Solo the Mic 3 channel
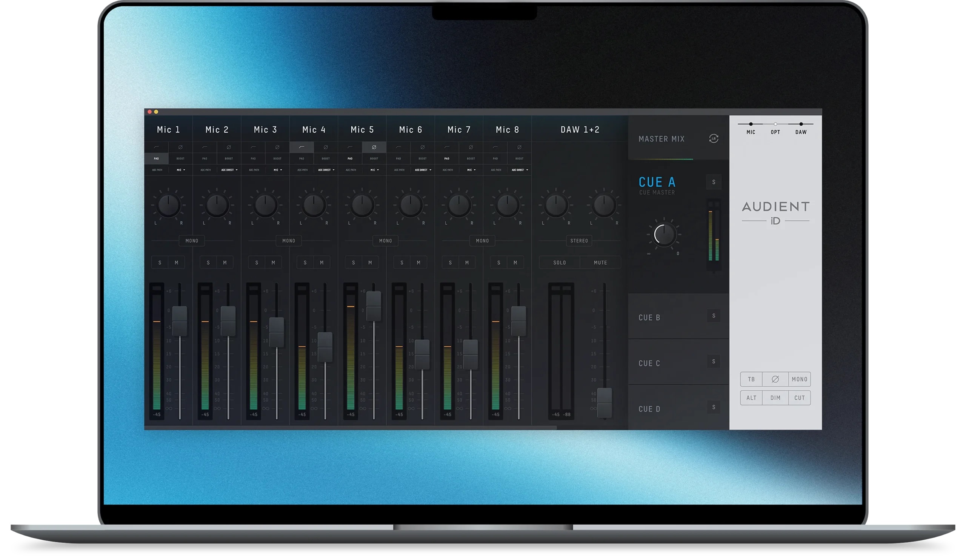The image size is (966, 560). (x=256, y=262)
